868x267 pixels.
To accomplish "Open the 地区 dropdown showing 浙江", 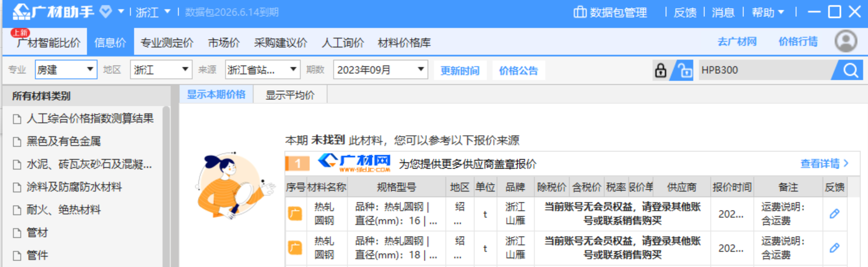I will [161, 69].
